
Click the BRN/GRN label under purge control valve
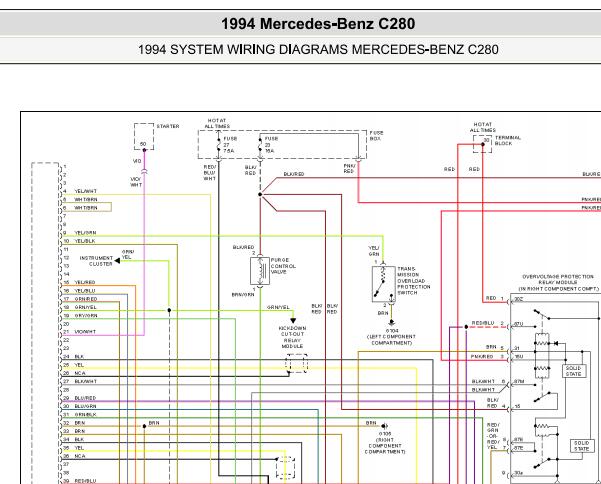pos(243,295)
